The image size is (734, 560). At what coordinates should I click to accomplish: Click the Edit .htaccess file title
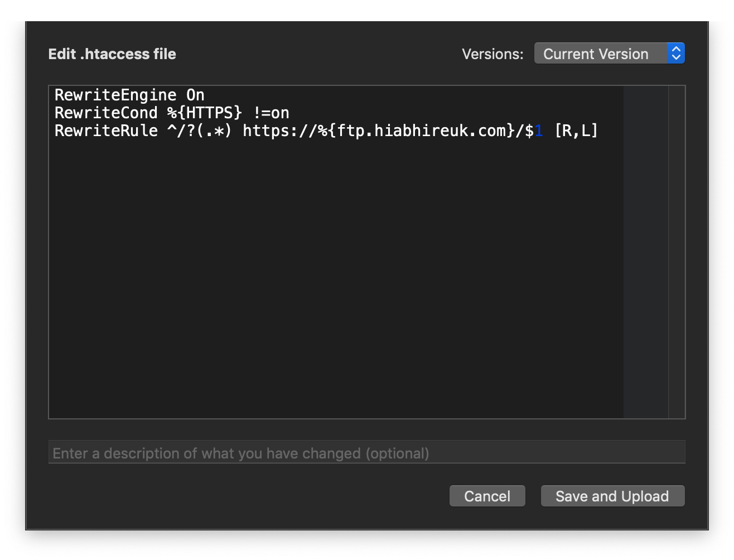point(112,54)
